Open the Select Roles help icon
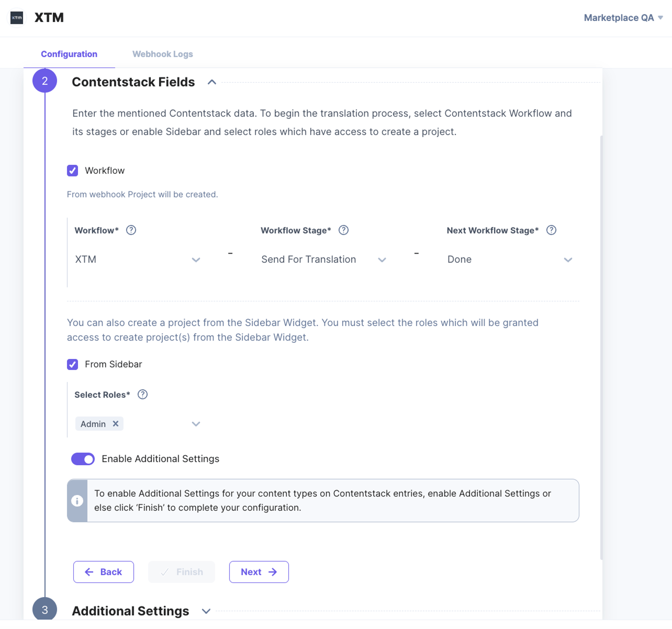The height and width of the screenshot is (629, 672). pyautogui.click(x=143, y=394)
